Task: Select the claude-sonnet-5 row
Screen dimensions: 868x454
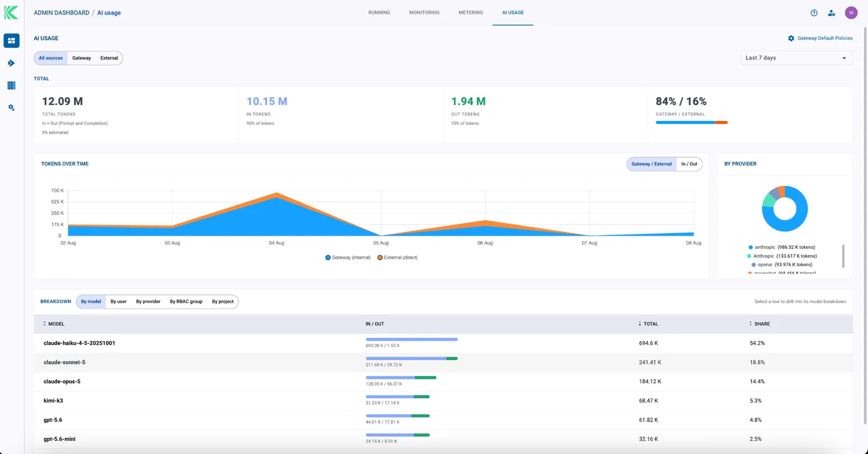Action: tap(443, 363)
